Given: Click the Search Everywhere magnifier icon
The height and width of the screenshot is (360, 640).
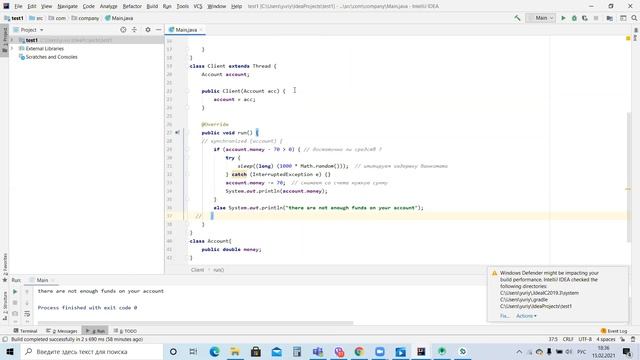Looking at the screenshot, I should 634,18.
